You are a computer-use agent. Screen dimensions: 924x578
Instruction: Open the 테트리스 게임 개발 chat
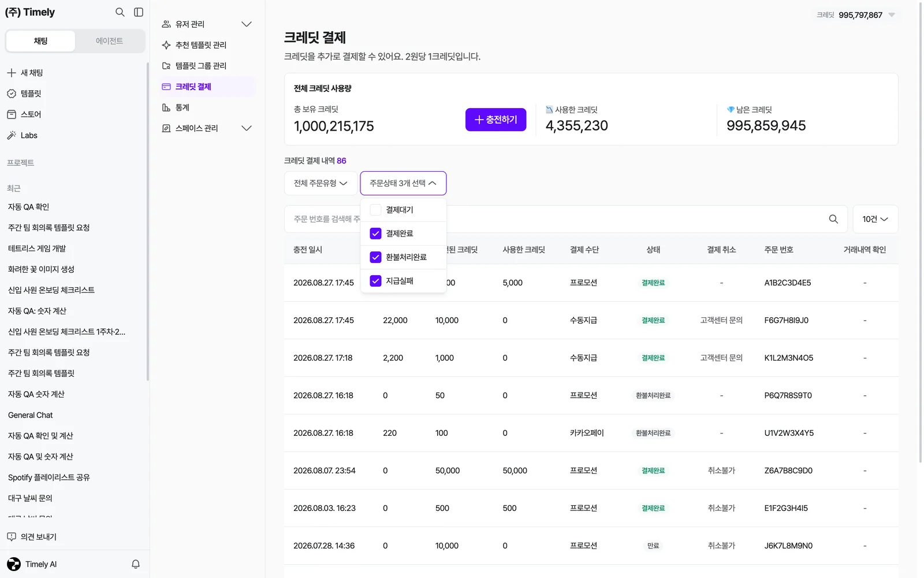click(37, 249)
